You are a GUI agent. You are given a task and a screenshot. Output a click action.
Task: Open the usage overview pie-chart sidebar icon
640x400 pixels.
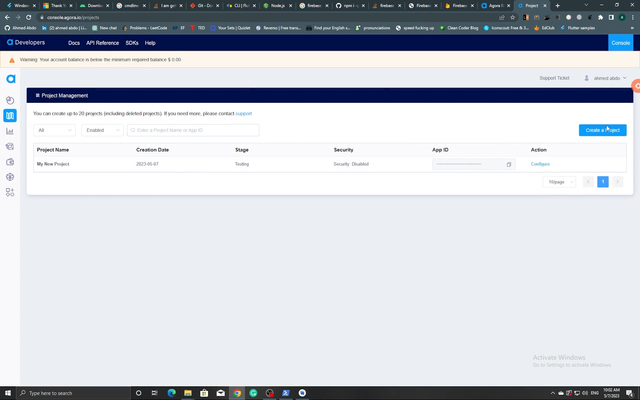(10, 100)
